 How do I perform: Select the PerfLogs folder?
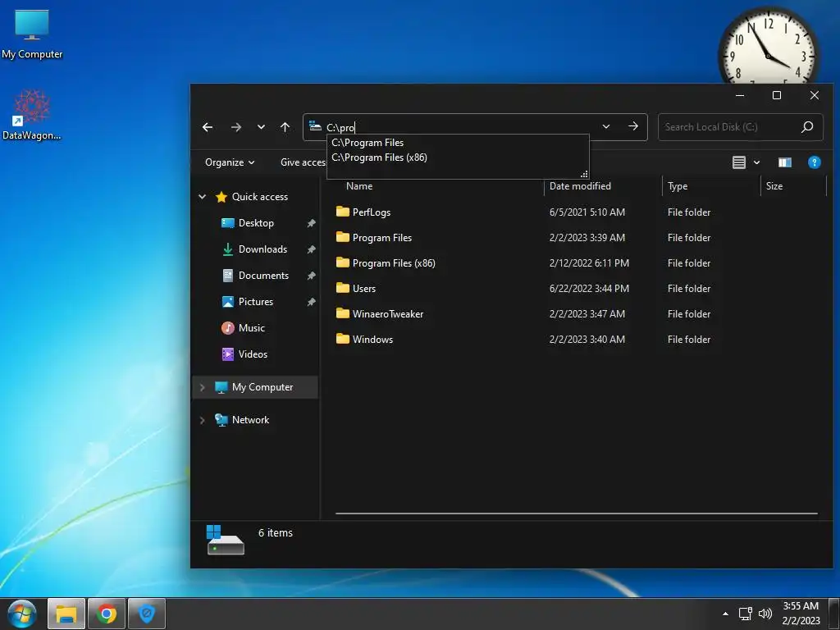click(x=371, y=212)
